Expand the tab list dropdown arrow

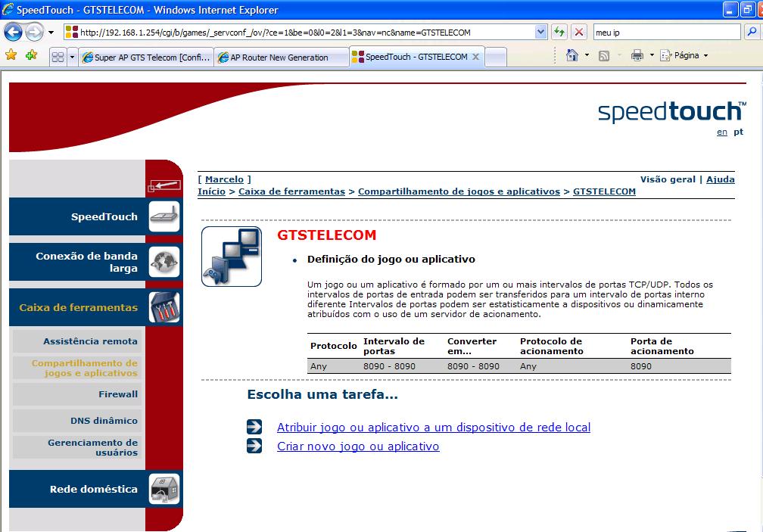tap(72, 57)
